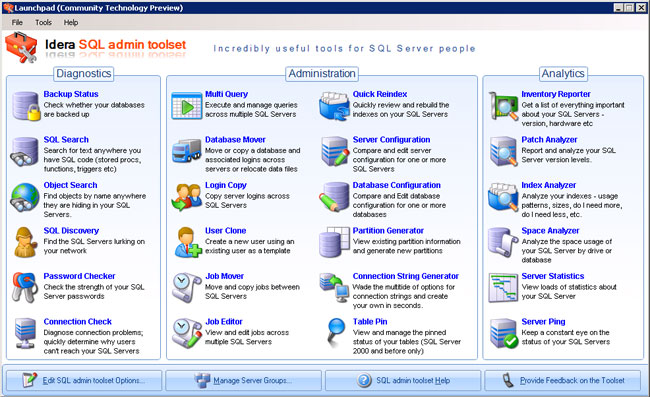
Task: Open the Database Configuration icon
Action: 334,197
